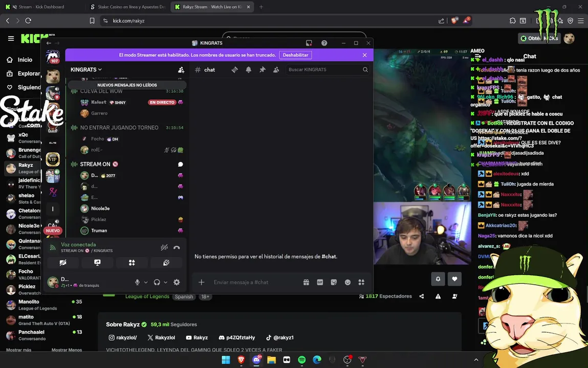Click VIP server icon in Discord sidebar
The image size is (588, 368).
[x=53, y=159]
